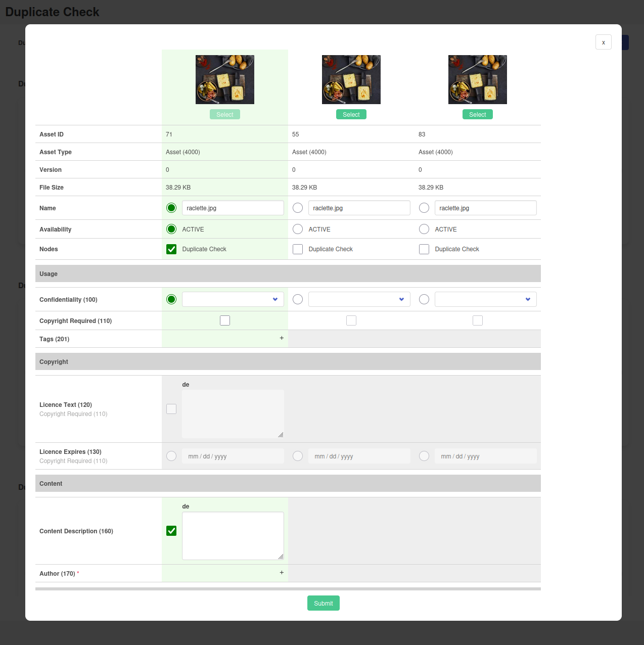The width and height of the screenshot is (644, 645).
Task: Select the Name radio for asset 55
Action: 297,207
